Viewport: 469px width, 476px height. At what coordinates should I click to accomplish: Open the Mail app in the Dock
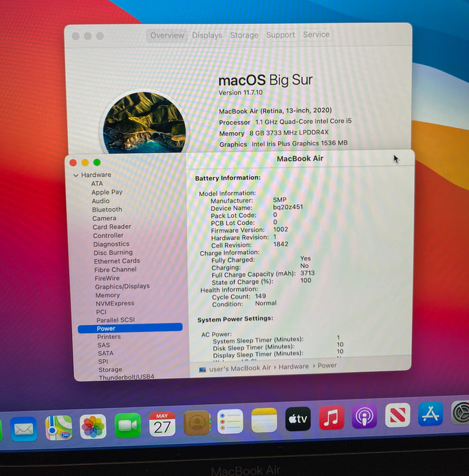pyautogui.click(x=24, y=429)
